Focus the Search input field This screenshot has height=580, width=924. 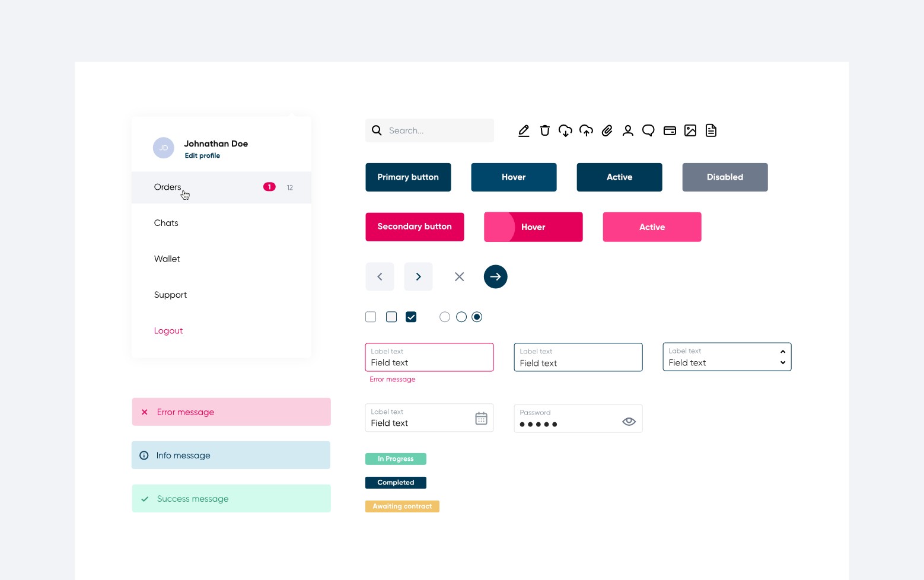pos(429,130)
